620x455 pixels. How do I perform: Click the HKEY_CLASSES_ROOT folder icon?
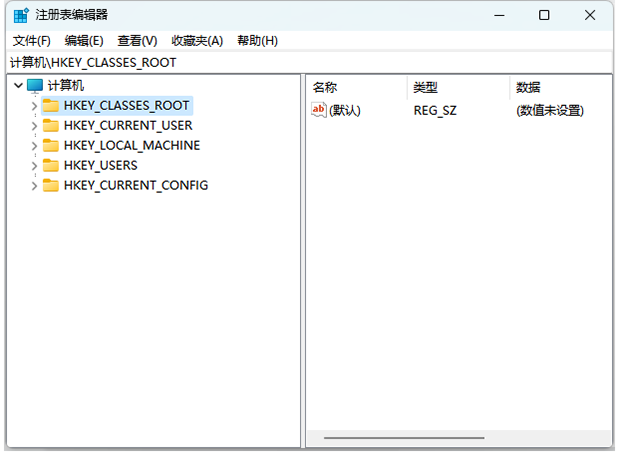pyautogui.click(x=51, y=106)
